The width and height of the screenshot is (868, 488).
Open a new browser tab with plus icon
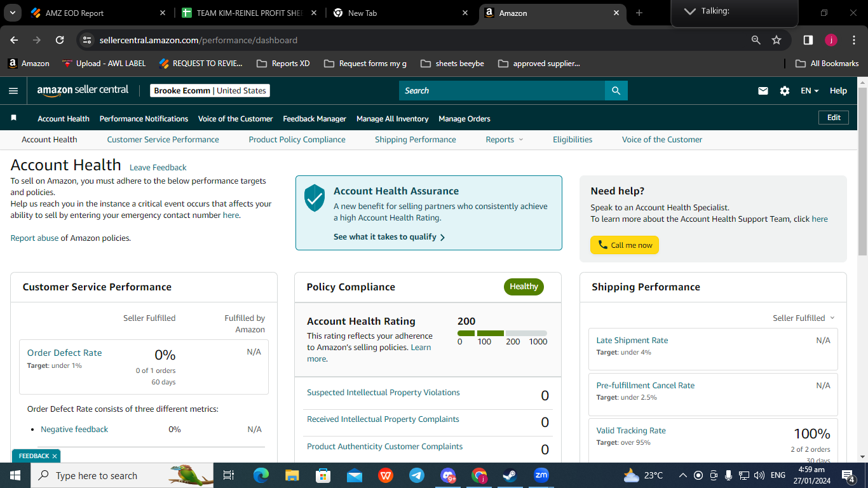[x=639, y=13]
